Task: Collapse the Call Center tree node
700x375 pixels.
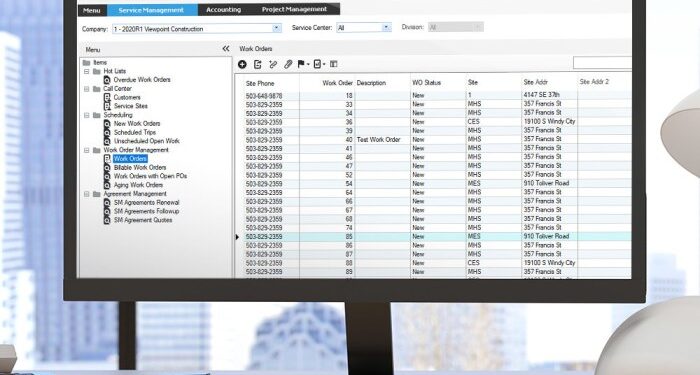Action: click(87, 89)
